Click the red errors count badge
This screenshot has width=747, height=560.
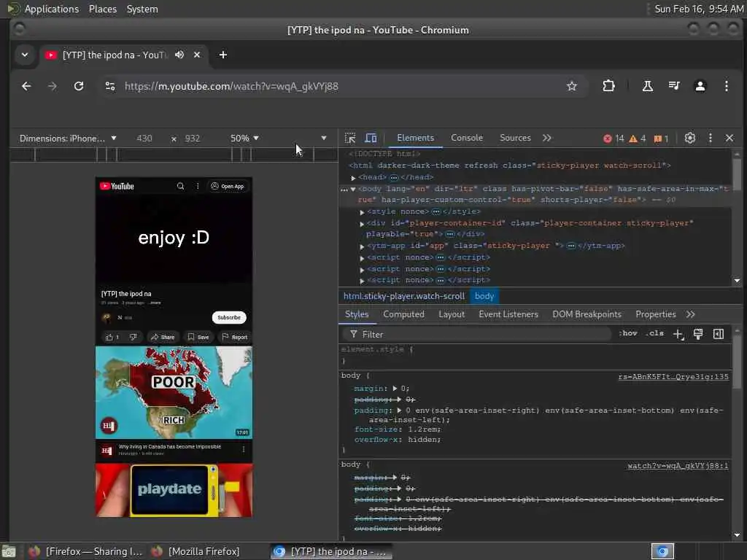coord(614,139)
